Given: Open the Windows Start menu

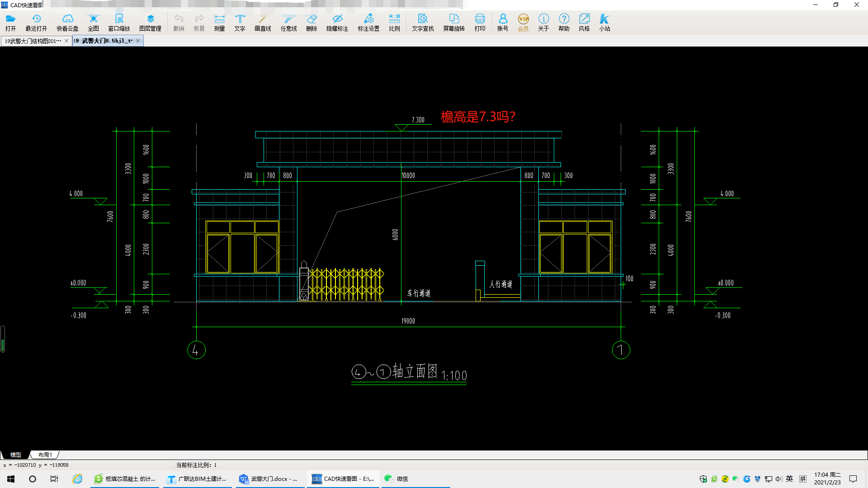Looking at the screenshot, I should (11, 479).
